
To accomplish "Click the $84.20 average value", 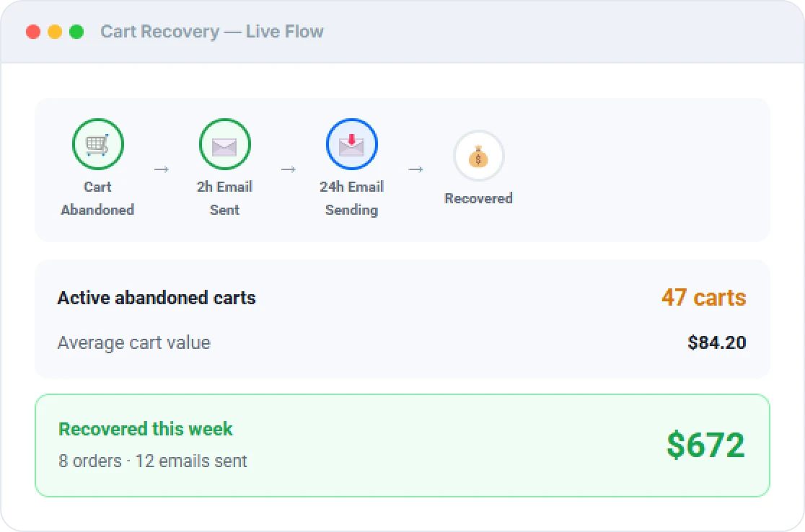I will coord(717,342).
